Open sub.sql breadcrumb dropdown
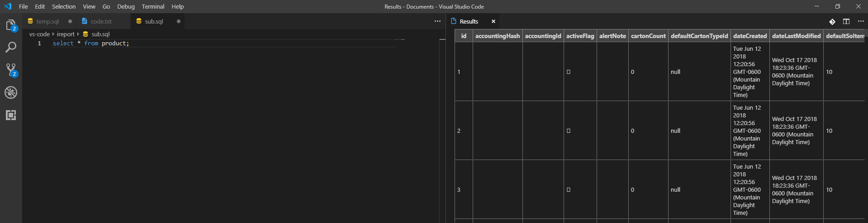 point(96,34)
